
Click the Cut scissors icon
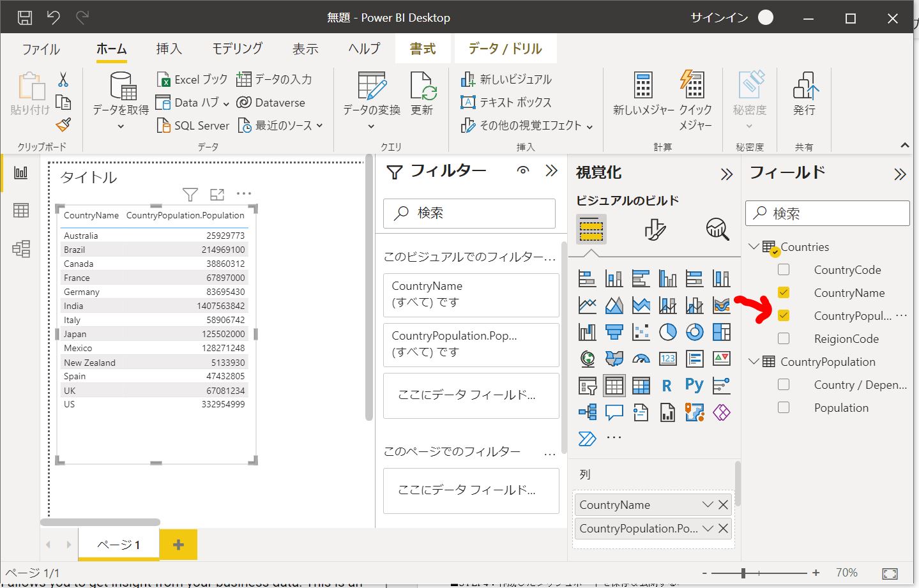63,80
